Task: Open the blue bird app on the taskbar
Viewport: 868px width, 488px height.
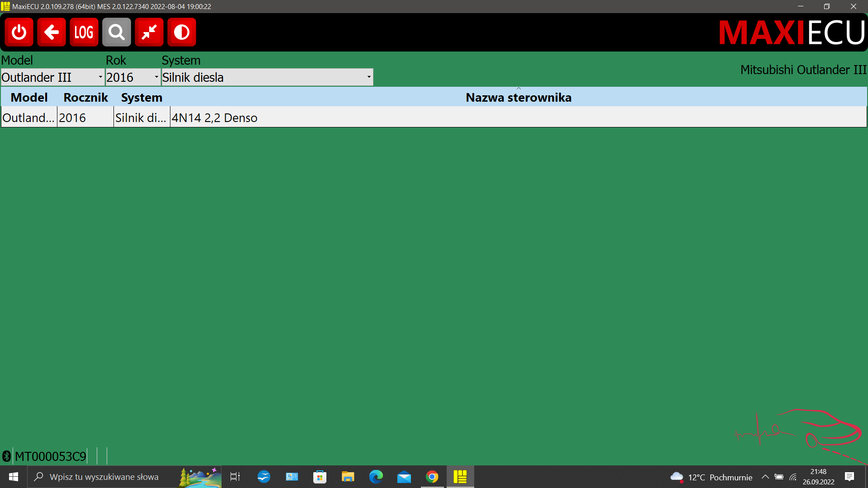Action: click(x=264, y=477)
